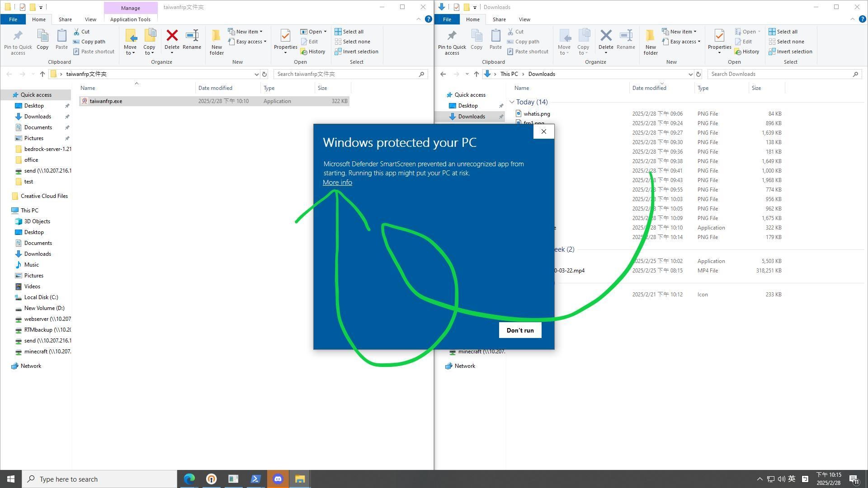Viewport: 868px width, 488px height.
Task: Open Microsoft Edge from taskbar
Action: [189, 479]
